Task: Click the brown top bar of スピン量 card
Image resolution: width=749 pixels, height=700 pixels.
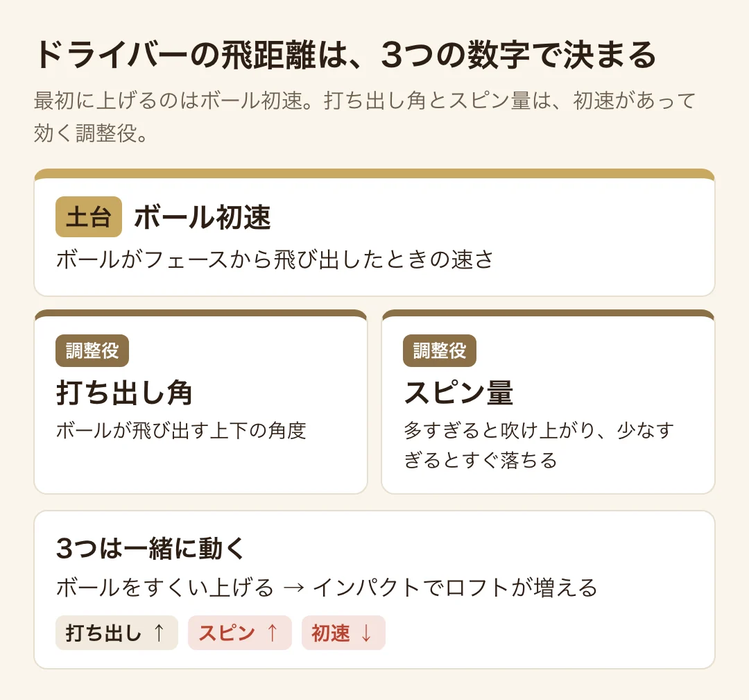Action: tap(549, 314)
